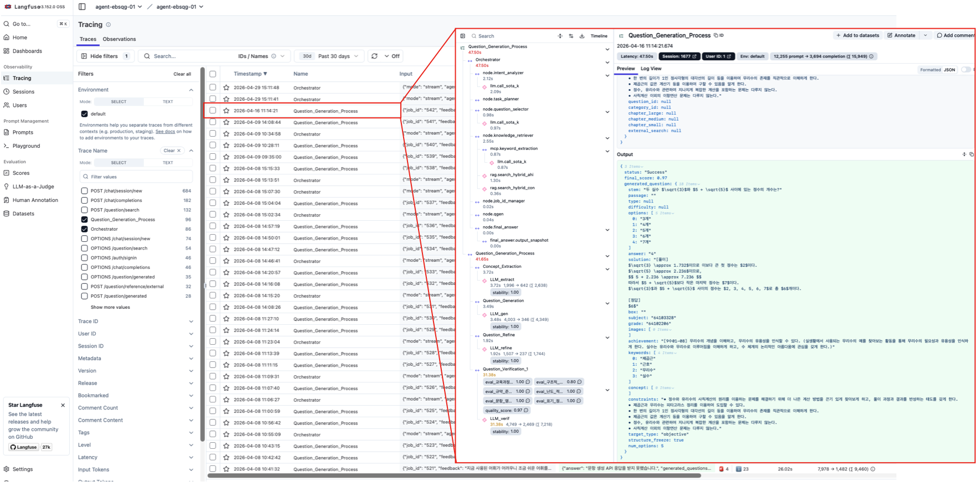
Task: Click Show more values under Trace Name
Action: tap(110, 307)
